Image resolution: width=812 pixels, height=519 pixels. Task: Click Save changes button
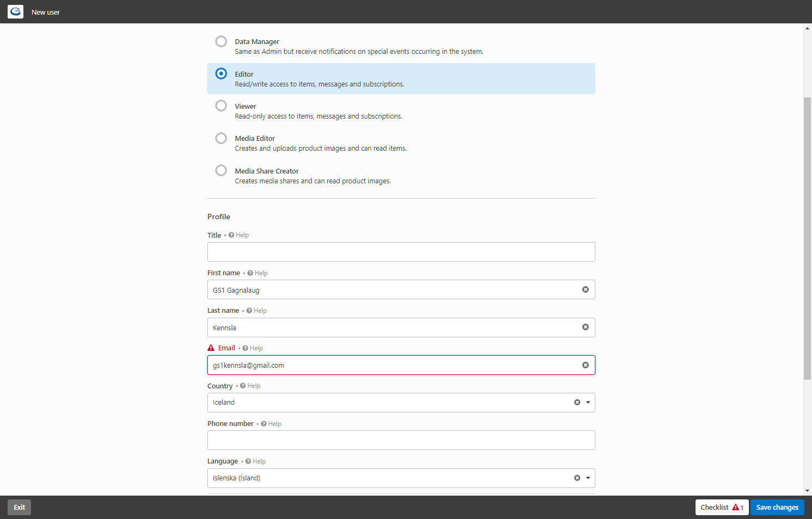[x=777, y=507]
